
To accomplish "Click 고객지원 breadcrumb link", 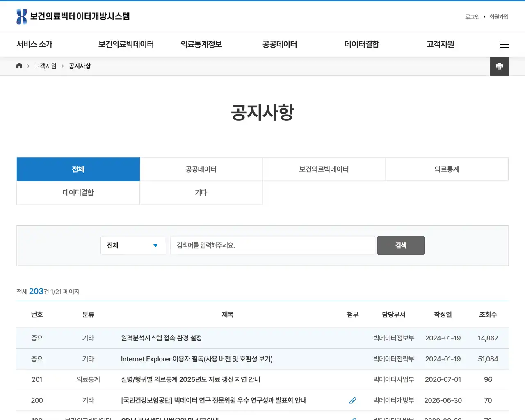I will [46, 66].
